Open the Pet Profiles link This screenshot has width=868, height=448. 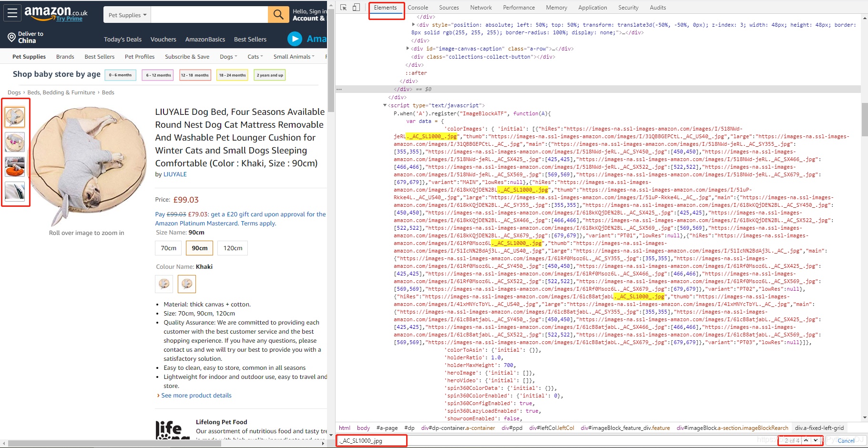click(140, 57)
